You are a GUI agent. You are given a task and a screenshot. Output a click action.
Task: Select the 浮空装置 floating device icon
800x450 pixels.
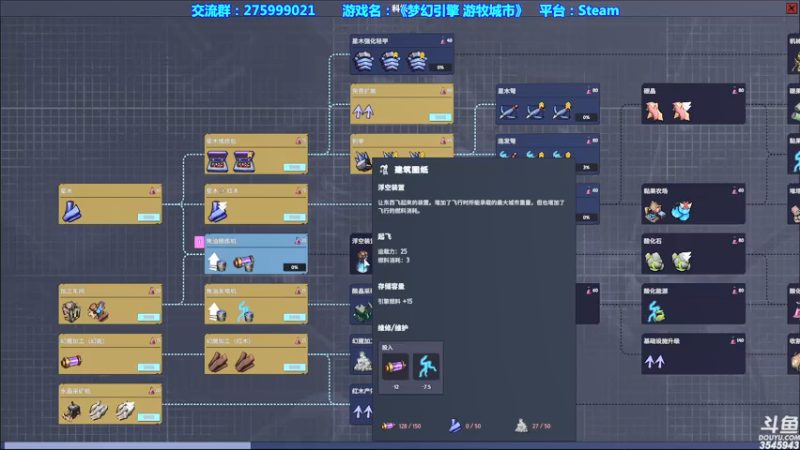[363, 261]
